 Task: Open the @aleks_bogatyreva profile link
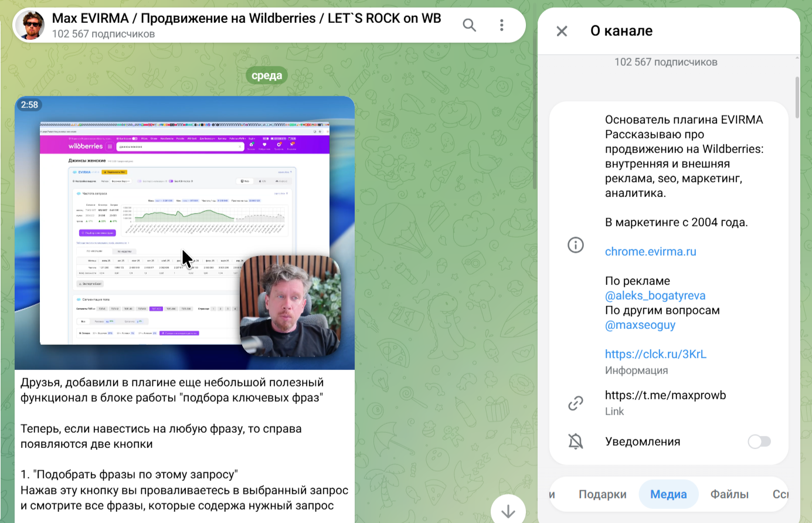655,296
